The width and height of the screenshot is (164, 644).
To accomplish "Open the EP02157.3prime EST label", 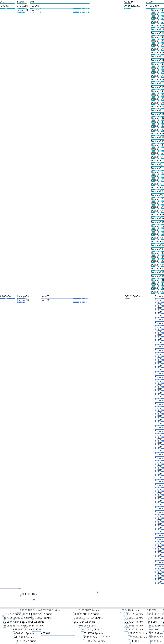I will [x=51, y=610].
